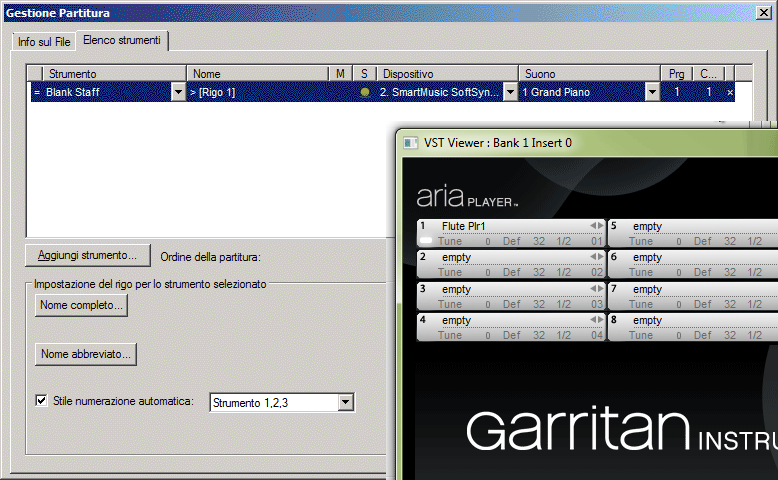Click the Nome column header
Viewport: 778px width, 480px height.
pyautogui.click(x=258, y=74)
